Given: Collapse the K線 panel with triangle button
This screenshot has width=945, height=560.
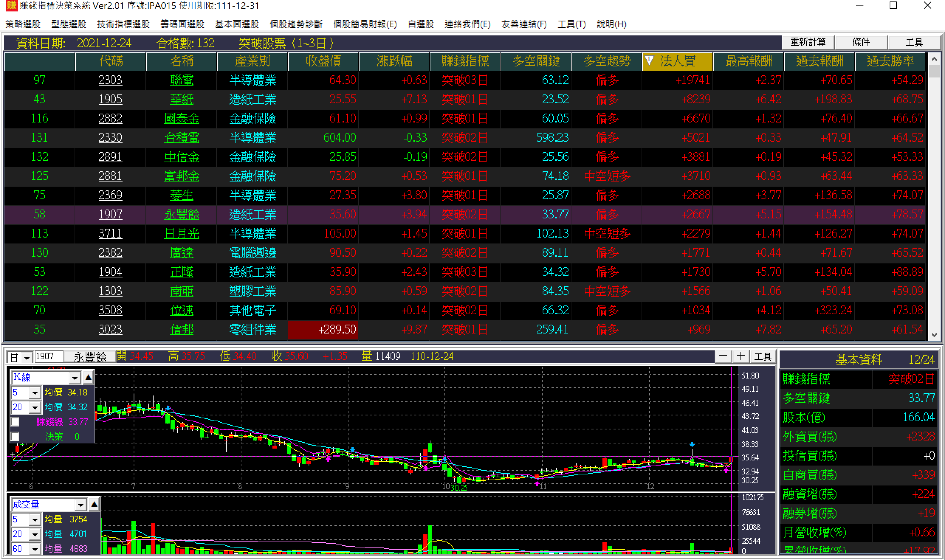Looking at the screenshot, I should pos(88,377).
